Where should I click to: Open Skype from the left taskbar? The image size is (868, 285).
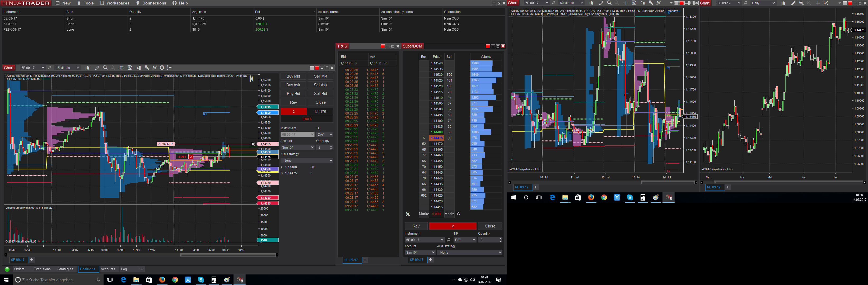click(201, 280)
